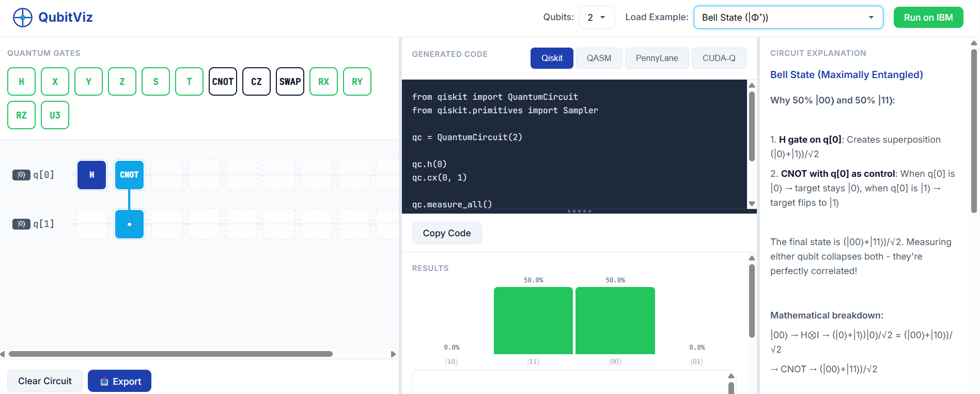Click the |01⟩ axis label in results
This screenshot has height=394, width=980.
tap(697, 361)
